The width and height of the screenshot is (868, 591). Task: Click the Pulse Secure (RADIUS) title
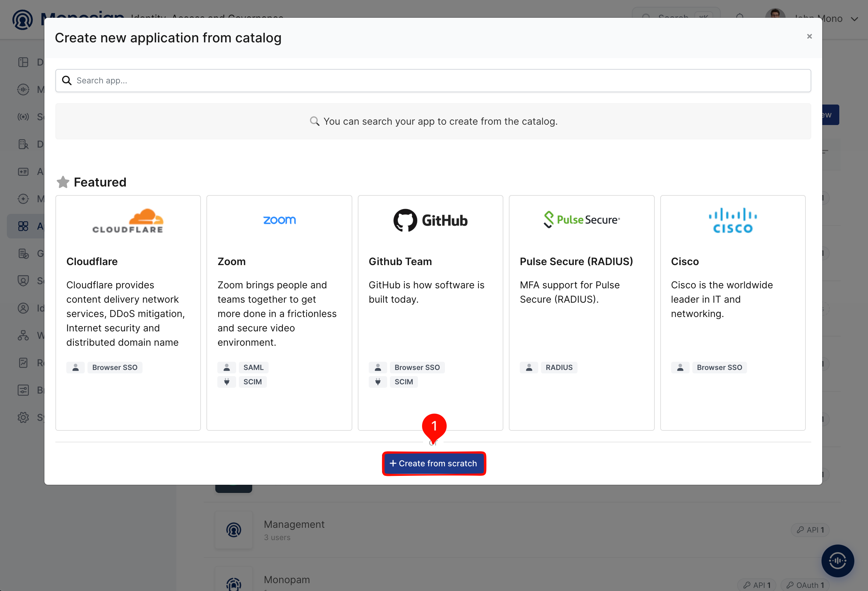point(576,261)
